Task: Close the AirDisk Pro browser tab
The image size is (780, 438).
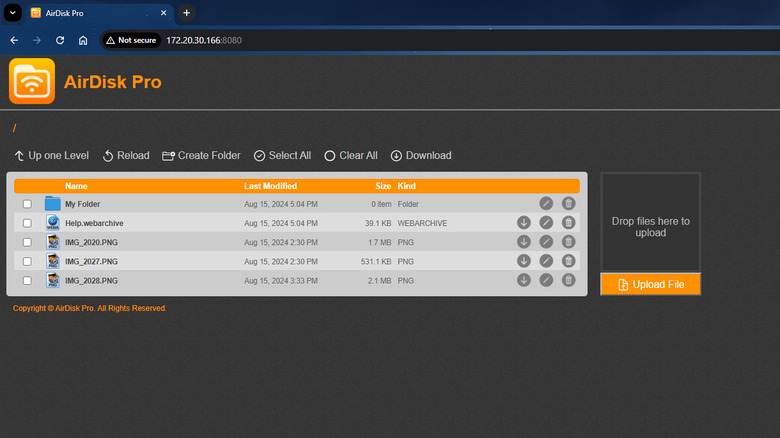Action: 163,13
